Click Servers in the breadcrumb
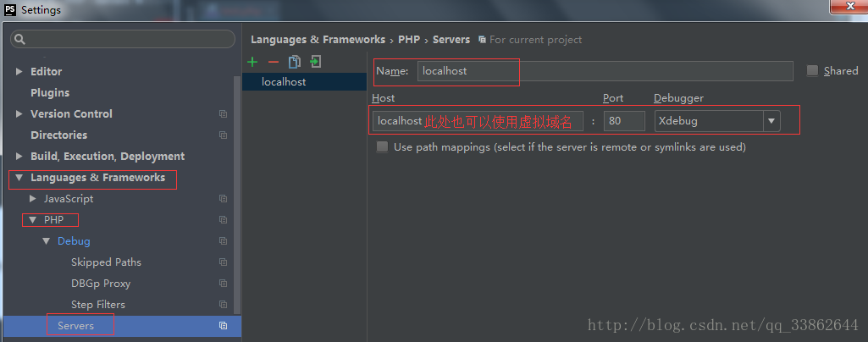Screen dimensions: 868x342 [x=451, y=40]
